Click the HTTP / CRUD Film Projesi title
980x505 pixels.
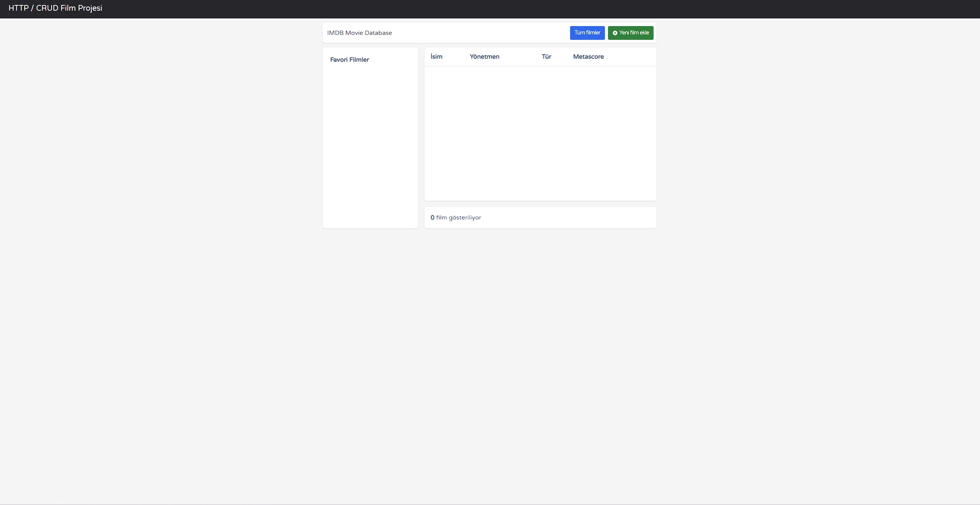click(55, 8)
